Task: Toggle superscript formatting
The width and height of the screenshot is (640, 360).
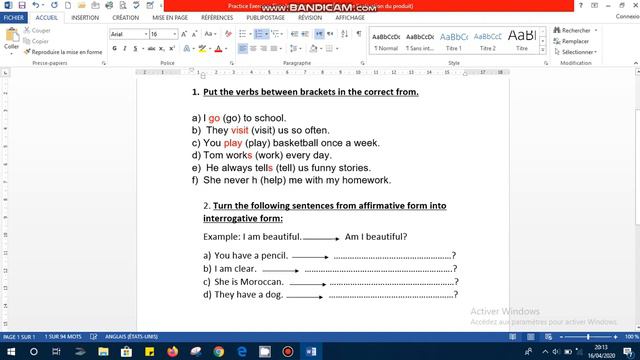Action: (172, 49)
